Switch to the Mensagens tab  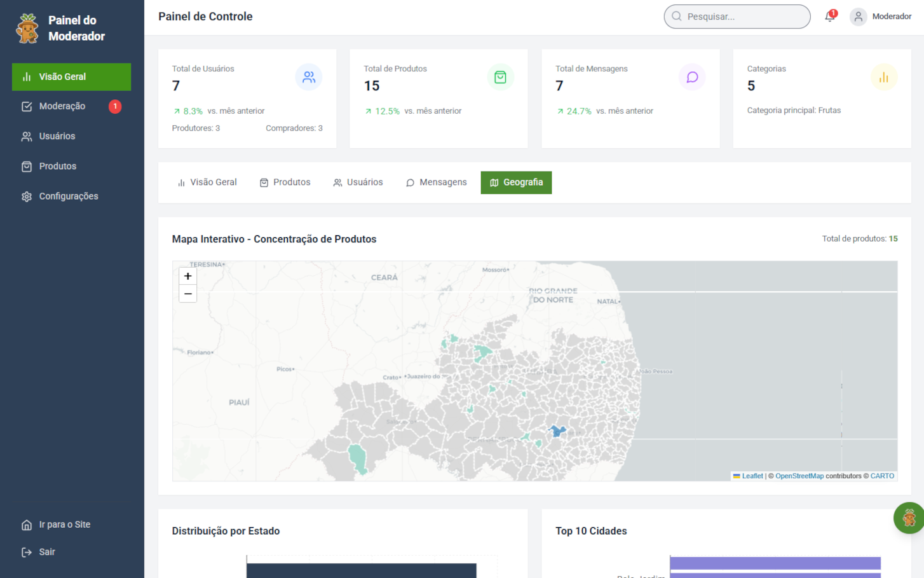436,182
